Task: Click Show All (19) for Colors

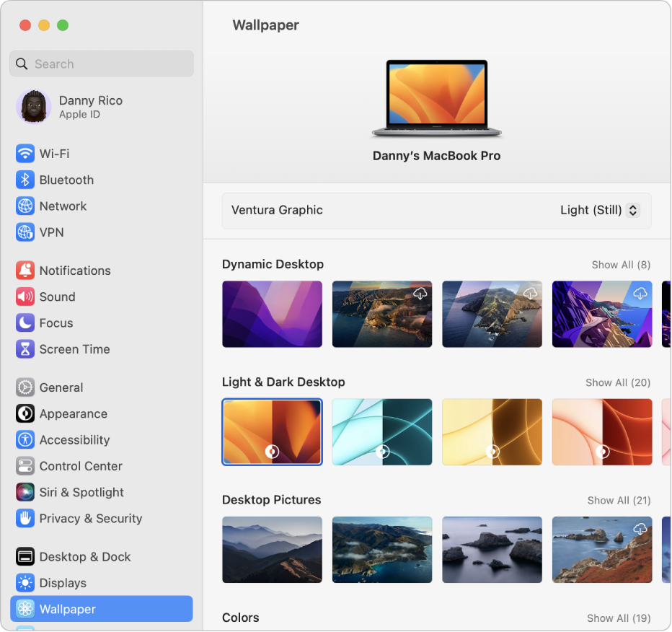Action: click(619, 618)
